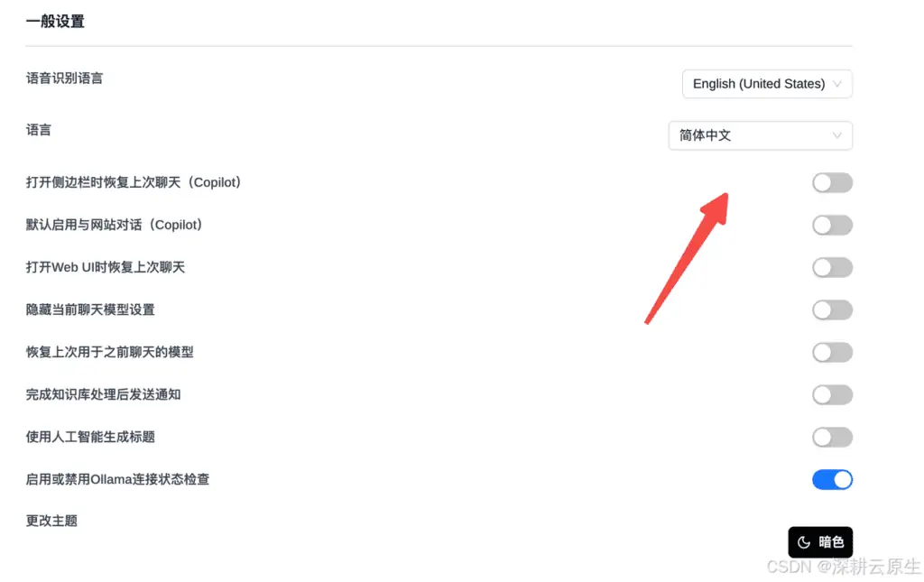Click the 一般设置 section header

coord(55,20)
